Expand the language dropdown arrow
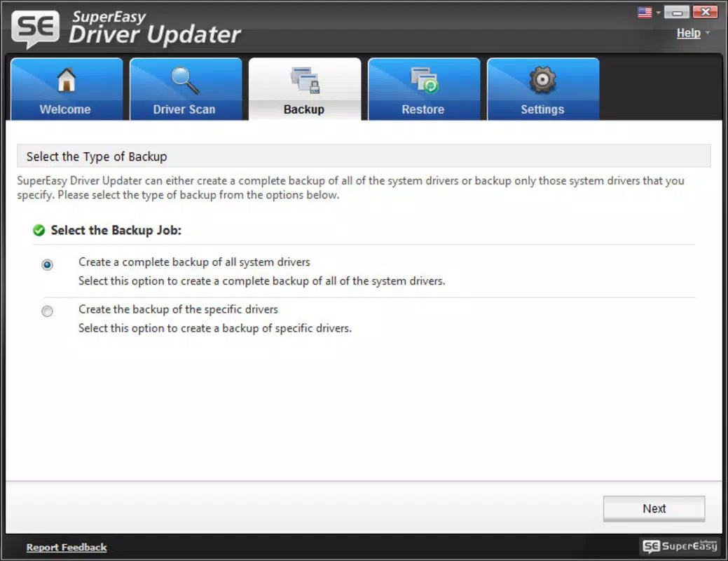The image size is (728, 561). pyautogui.click(x=658, y=13)
